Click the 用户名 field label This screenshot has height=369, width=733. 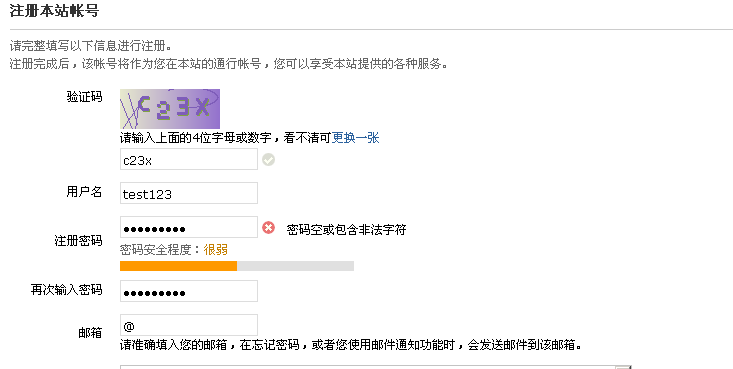tap(84, 192)
